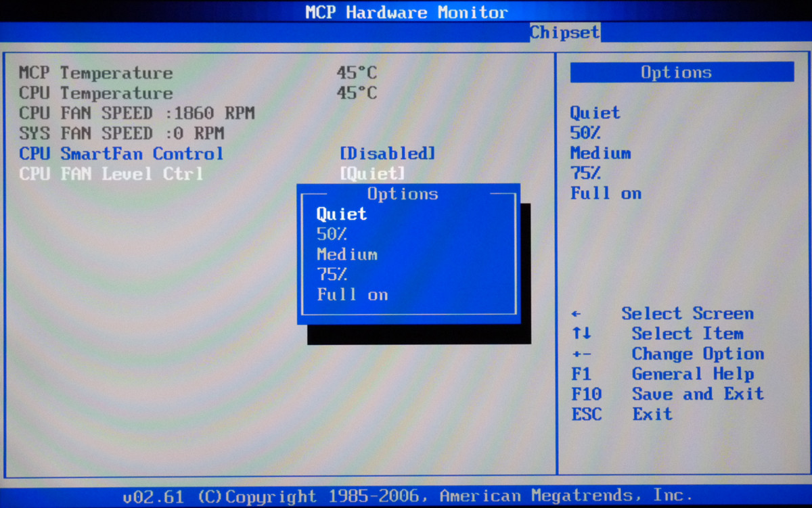Click Medium in the right help panel
Image resolution: width=812 pixels, height=508 pixels.
[x=600, y=154]
